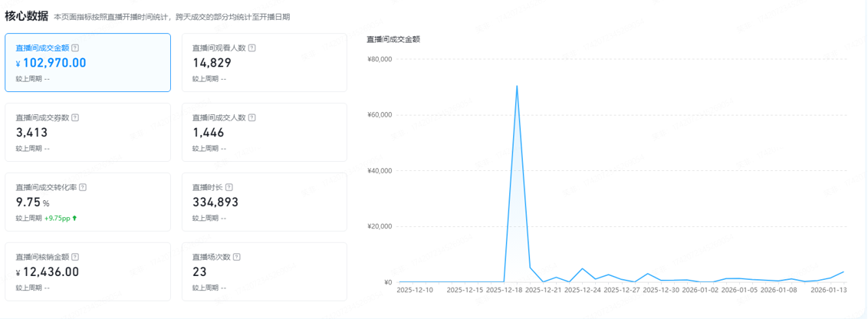Click the 9.75 % conversion value

(x=33, y=202)
